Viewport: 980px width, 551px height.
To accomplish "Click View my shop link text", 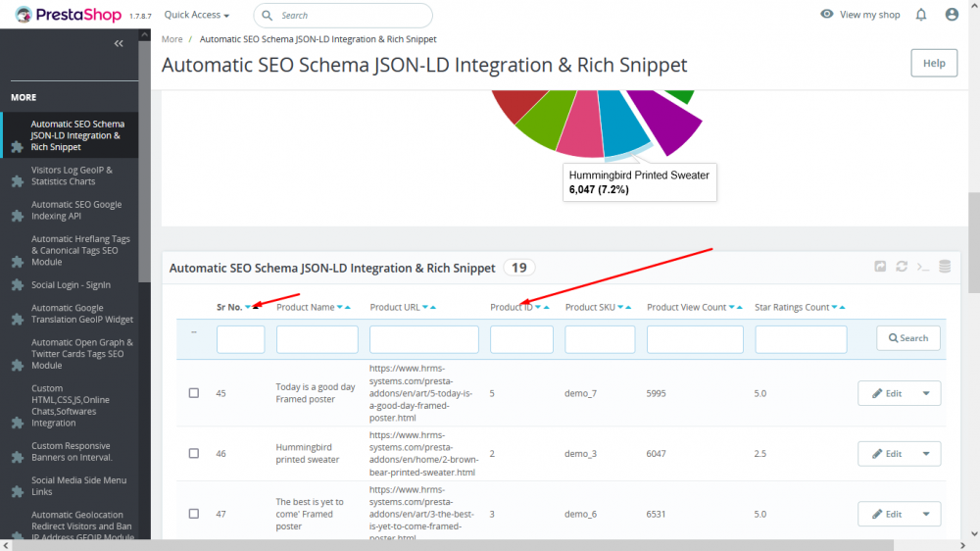I will pyautogui.click(x=869, y=15).
